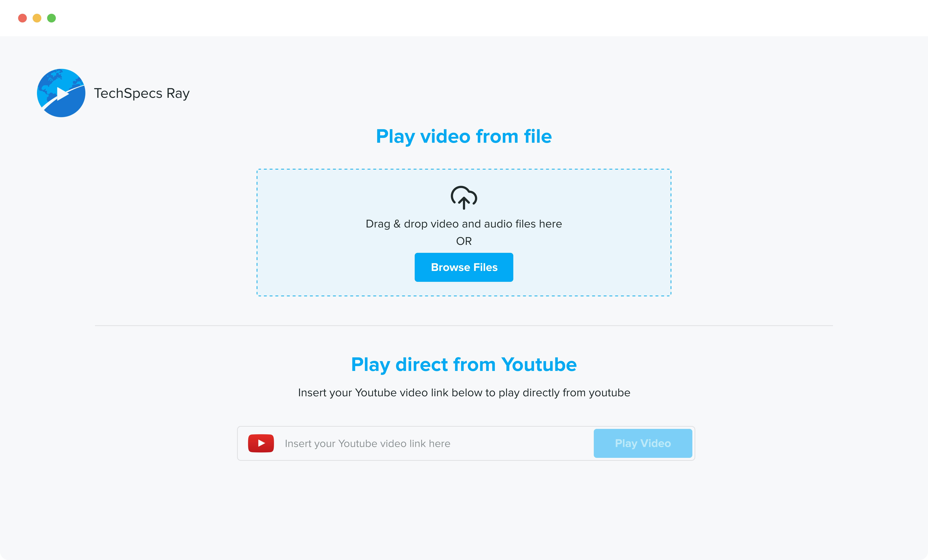928x560 pixels.
Task: Click the yellow traffic light button
Action: click(37, 18)
